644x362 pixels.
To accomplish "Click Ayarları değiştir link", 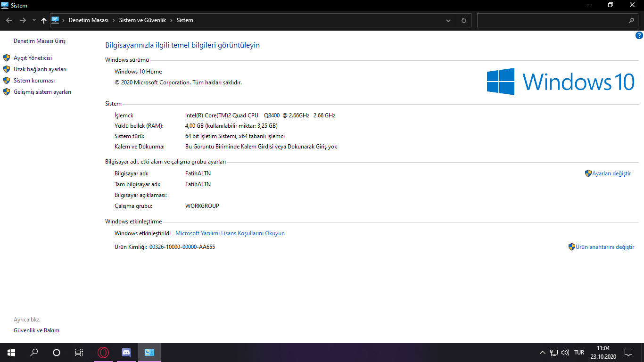I will 611,173.
